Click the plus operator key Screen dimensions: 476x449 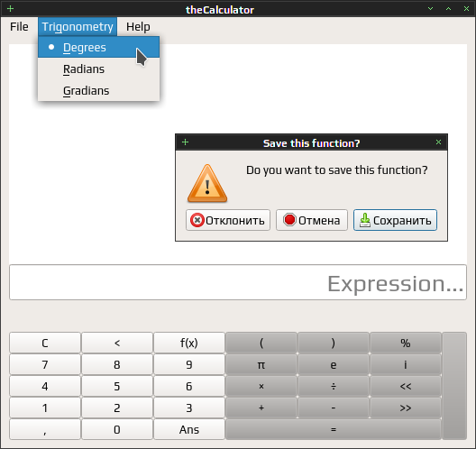261,408
